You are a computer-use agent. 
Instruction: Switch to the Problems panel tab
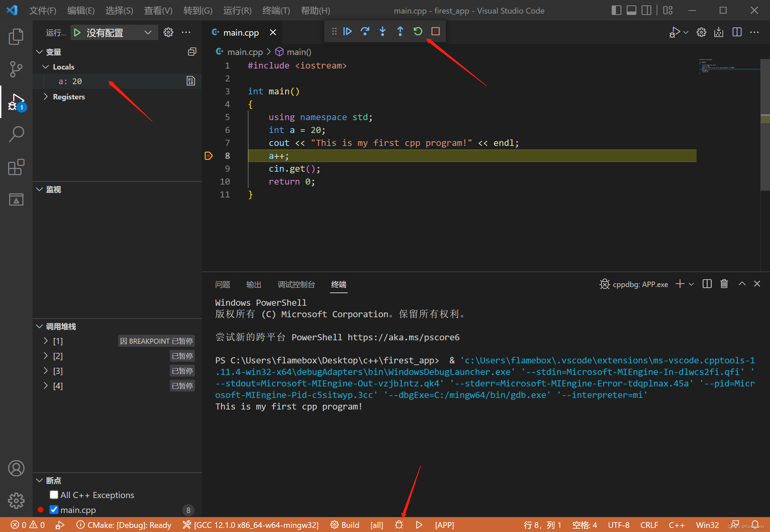coord(223,284)
